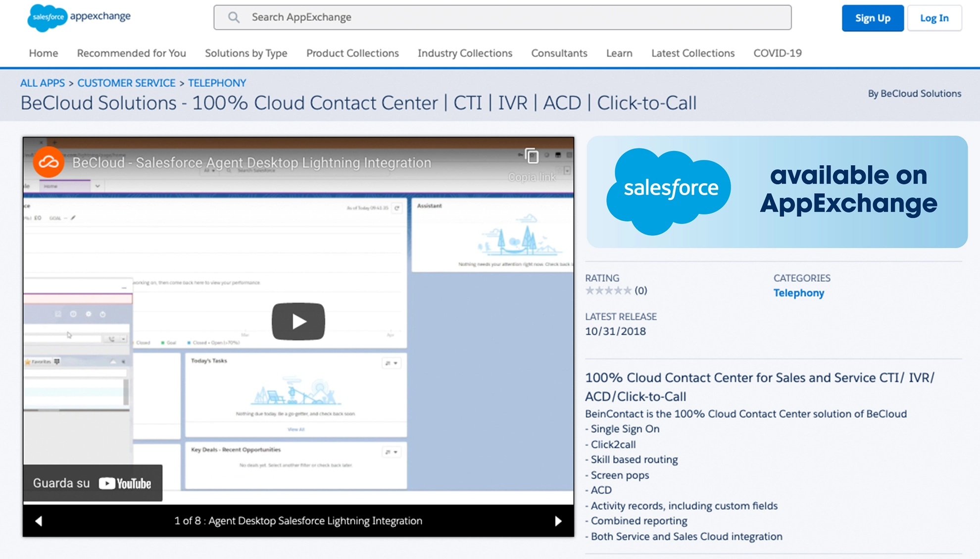
Task: Go to previous slide in carousel
Action: 39,521
